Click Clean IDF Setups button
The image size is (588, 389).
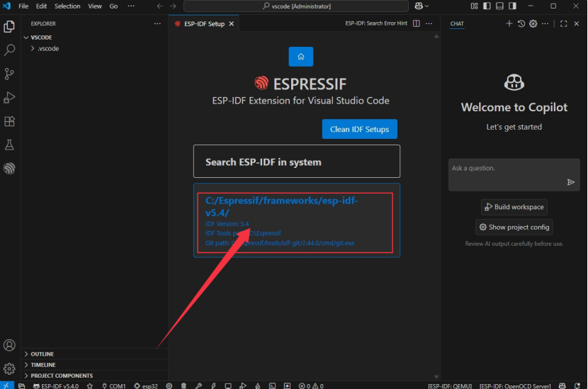tap(359, 129)
